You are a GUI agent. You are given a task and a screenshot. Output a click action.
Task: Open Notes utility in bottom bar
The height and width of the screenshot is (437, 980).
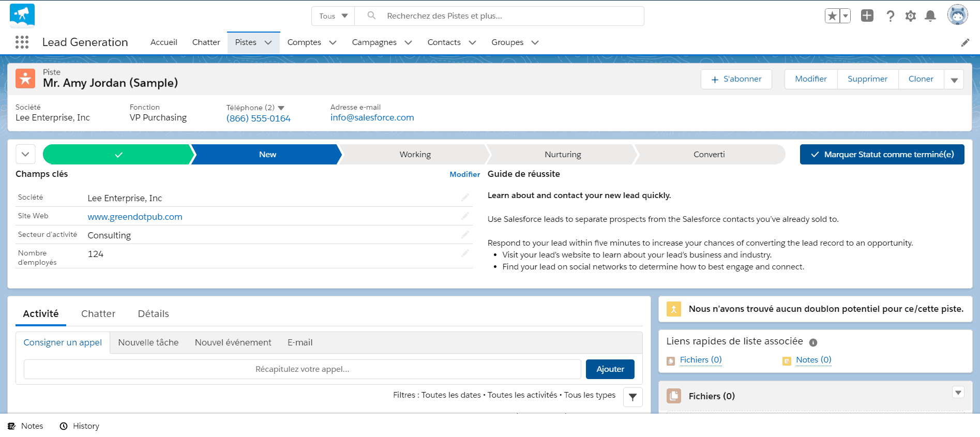point(25,426)
